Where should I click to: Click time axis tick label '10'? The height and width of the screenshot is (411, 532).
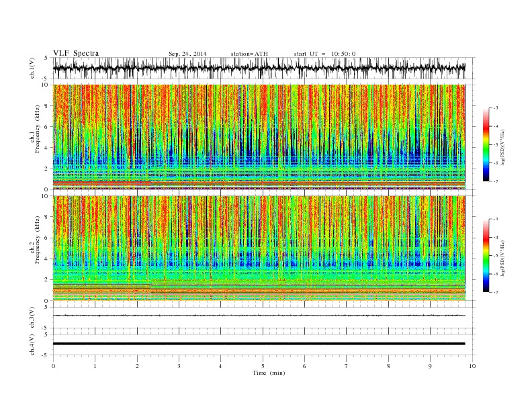pos(472,366)
